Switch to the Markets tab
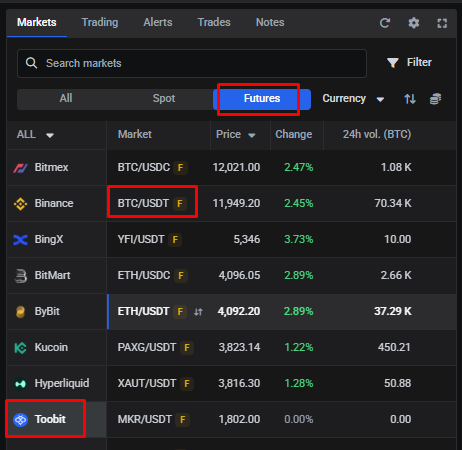 (37, 22)
